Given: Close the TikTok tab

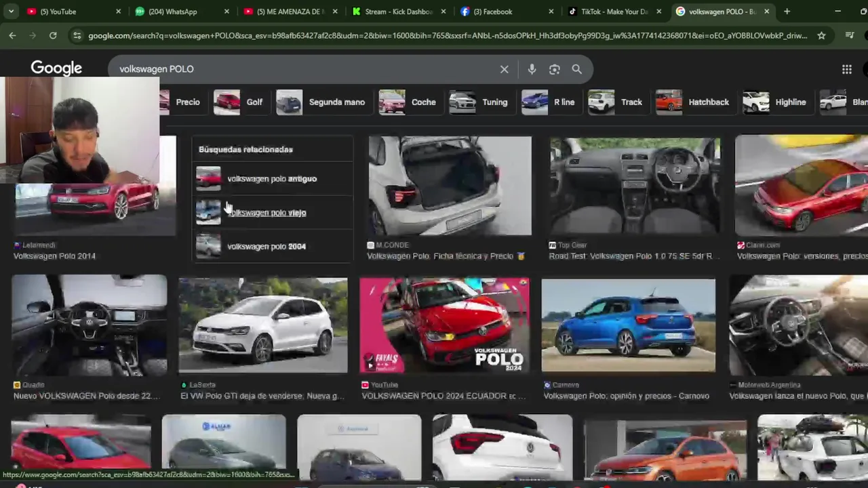Looking at the screenshot, I should pos(659,12).
